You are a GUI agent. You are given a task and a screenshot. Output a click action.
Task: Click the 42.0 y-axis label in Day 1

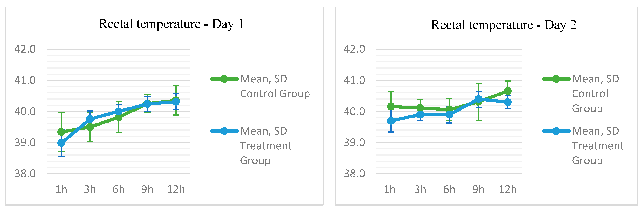(x=25, y=49)
